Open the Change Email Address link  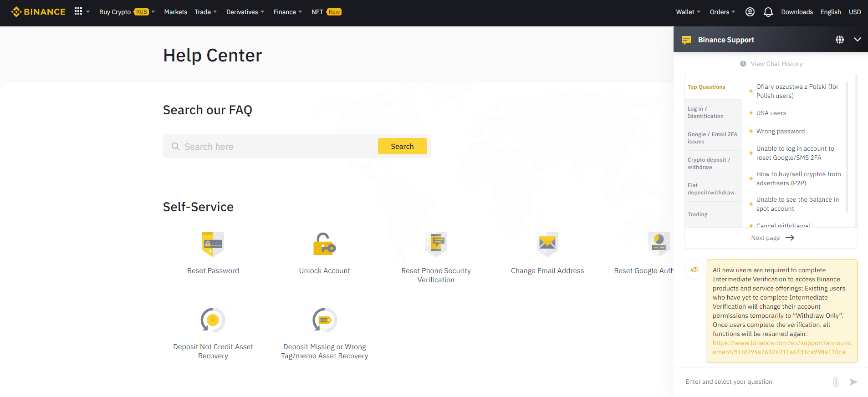tap(547, 271)
